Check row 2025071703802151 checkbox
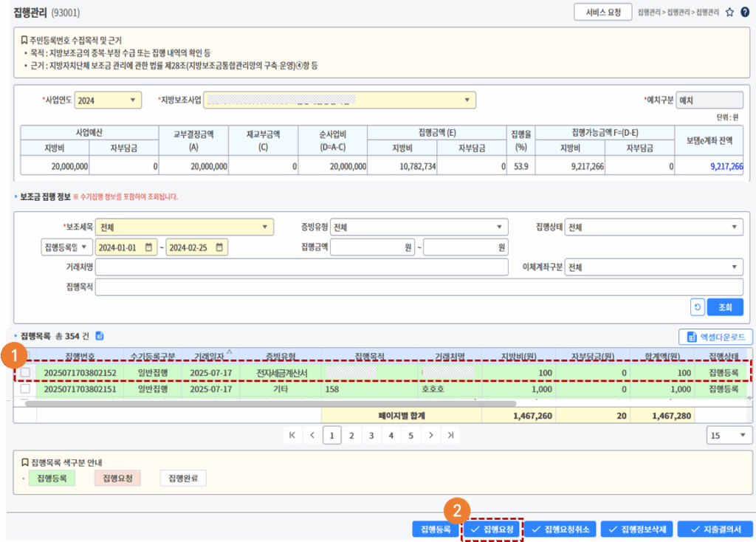The image size is (756, 542). (x=25, y=388)
